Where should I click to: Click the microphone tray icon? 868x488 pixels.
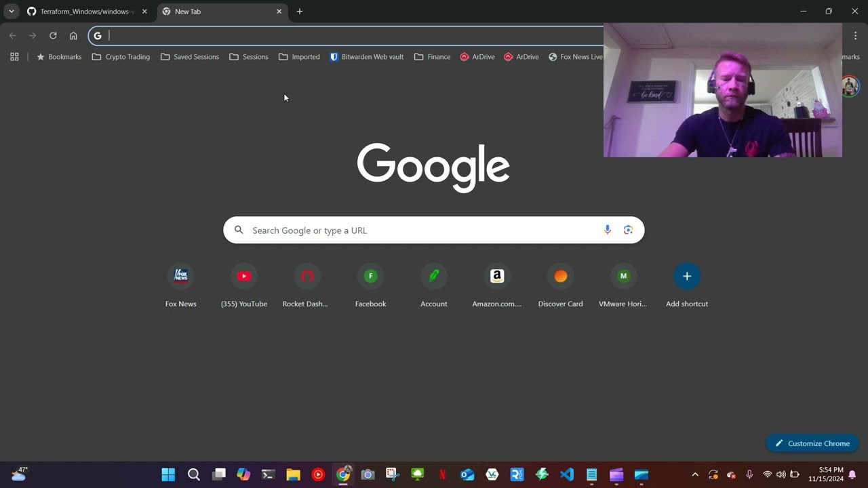pyautogui.click(x=749, y=474)
